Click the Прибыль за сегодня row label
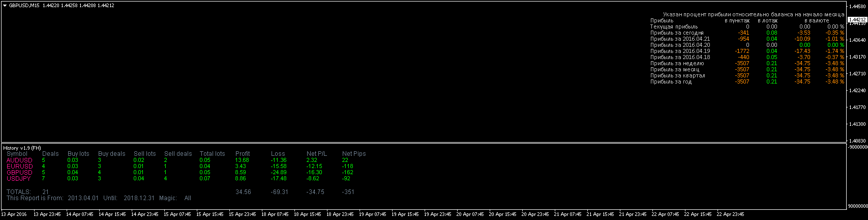The height and width of the screenshot is (220, 868). pyautogui.click(x=677, y=33)
